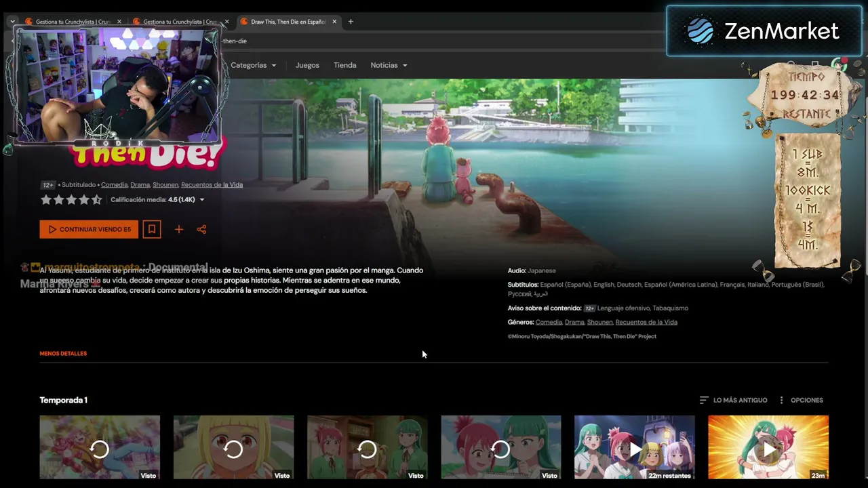Open Drama link in Géneros details row

tap(574, 322)
